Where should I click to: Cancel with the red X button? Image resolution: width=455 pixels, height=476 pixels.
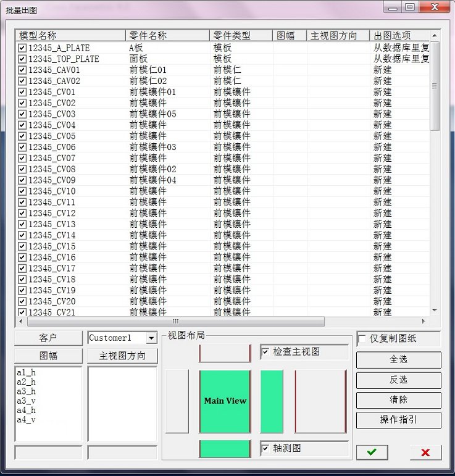tap(425, 453)
